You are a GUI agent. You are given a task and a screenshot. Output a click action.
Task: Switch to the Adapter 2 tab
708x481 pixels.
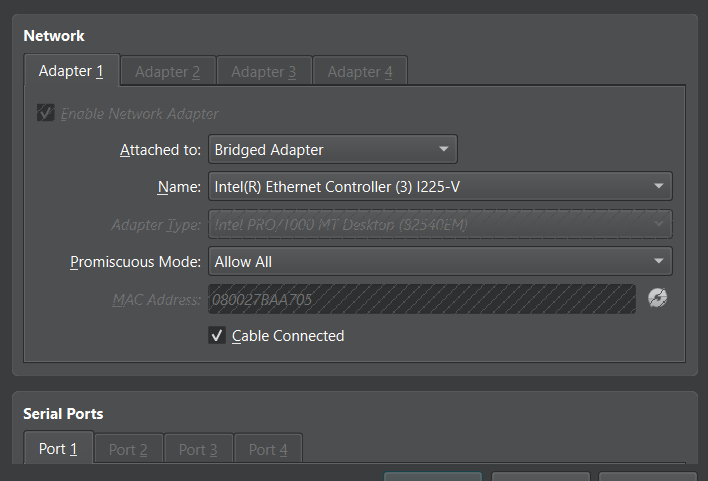pos(168,71)
